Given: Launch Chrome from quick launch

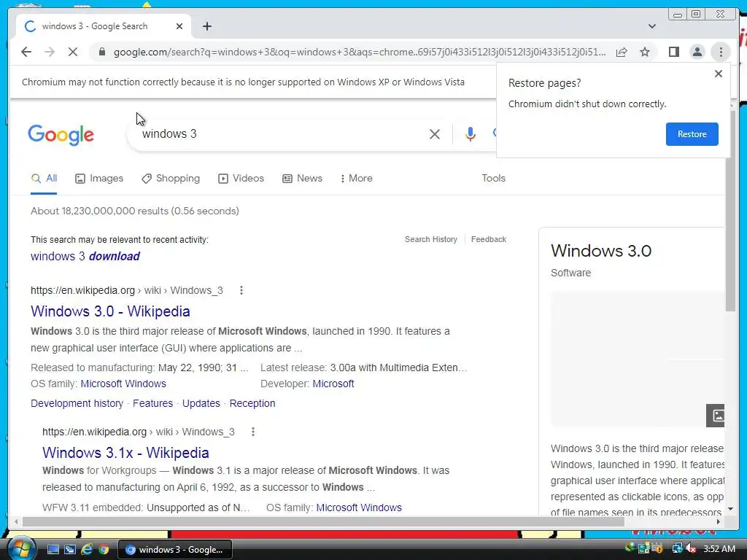Looking at the screenshot, I should point(104,550).
